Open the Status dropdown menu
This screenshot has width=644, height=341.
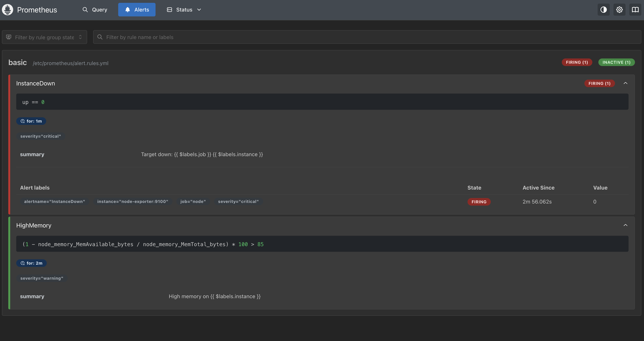(184, 9)
